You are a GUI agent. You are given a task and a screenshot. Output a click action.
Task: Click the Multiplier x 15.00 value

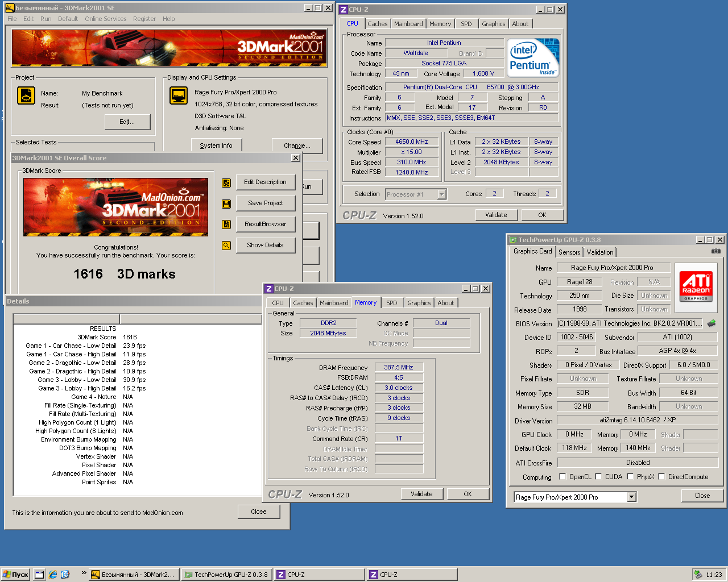click(412, 152)
